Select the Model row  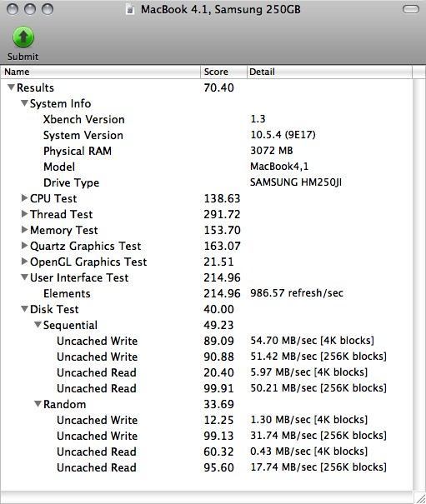click(207, 167)
